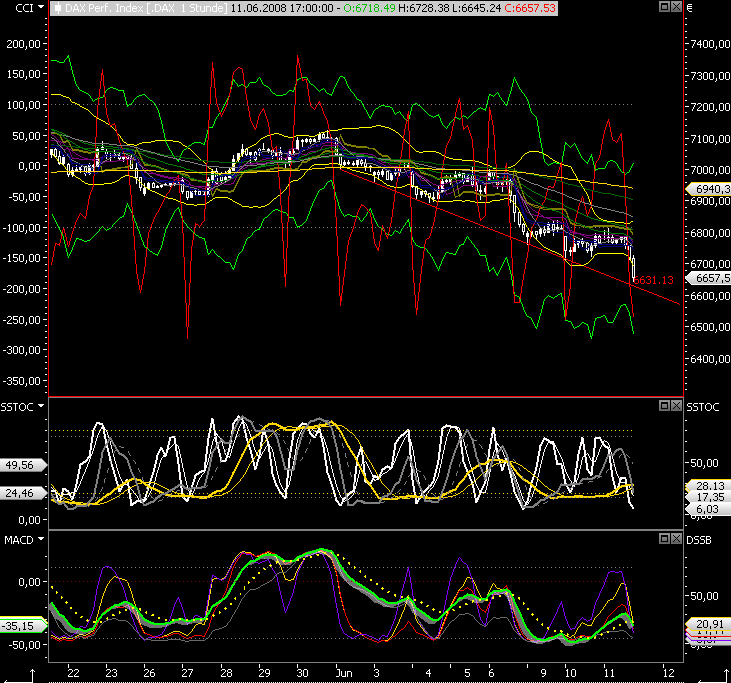Click the 49,56 stochastic value tag
The height and width of the screenshot is (683, 731).
pyautogui.click(x=22, y=465)
